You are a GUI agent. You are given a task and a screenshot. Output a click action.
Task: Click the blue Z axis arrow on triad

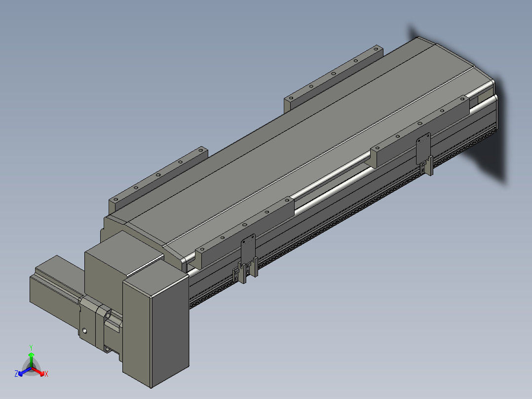click(x=25, y=371)
